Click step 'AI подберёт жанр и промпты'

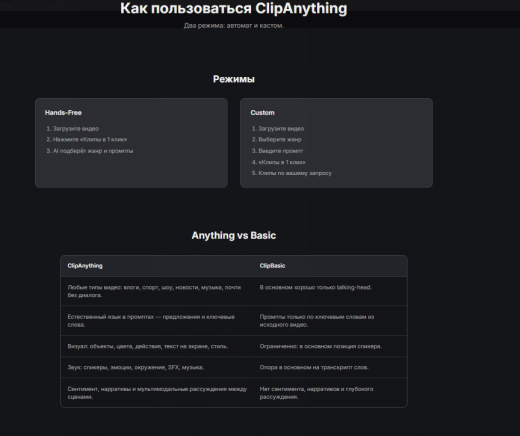pyautogui.click(x=93, y=151)
